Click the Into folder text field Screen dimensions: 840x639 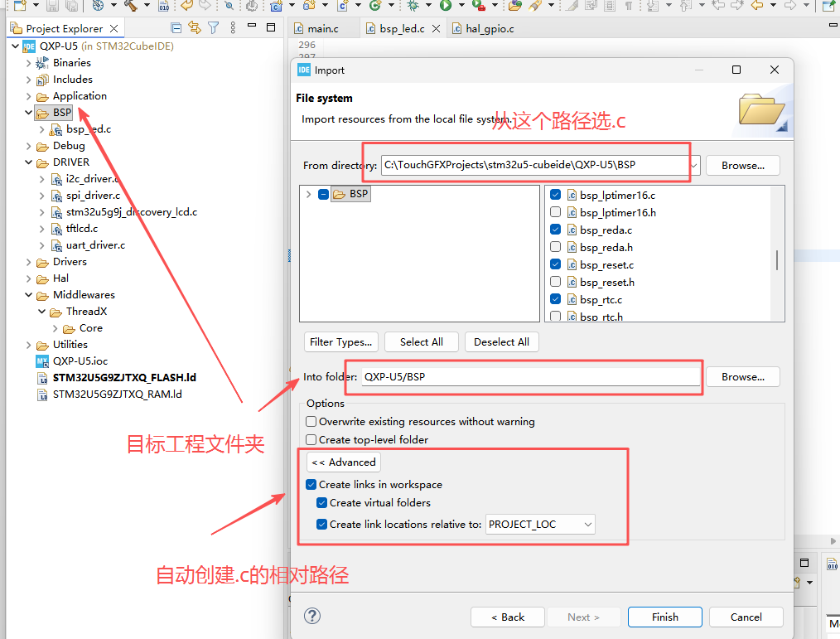(532, 377)
